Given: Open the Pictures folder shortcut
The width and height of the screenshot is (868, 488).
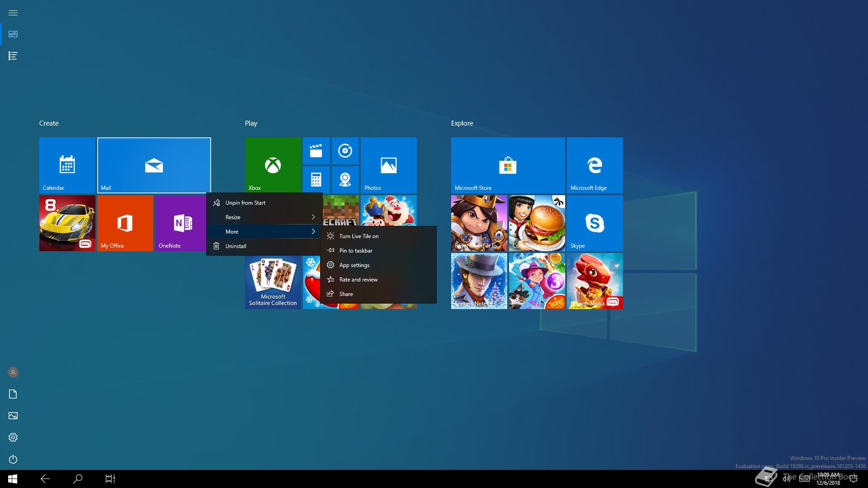Looking at the screenshot, I should coord(13,416).
